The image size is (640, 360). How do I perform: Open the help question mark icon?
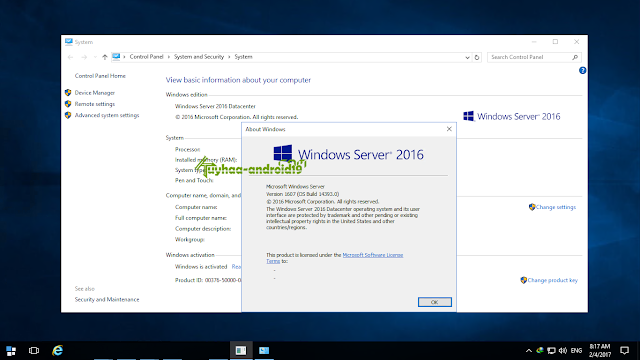pyautogui.click(x=582, y=71)
